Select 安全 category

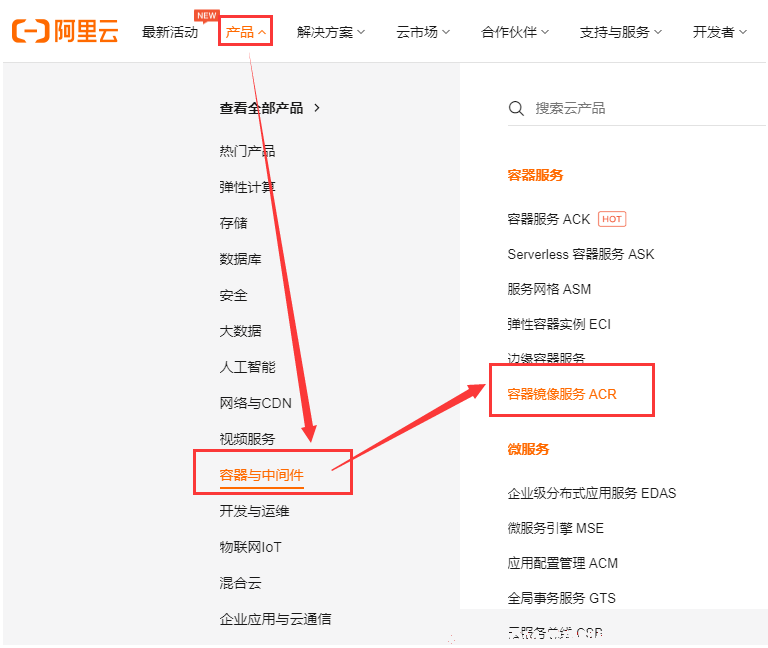click(x=233, y=295)
